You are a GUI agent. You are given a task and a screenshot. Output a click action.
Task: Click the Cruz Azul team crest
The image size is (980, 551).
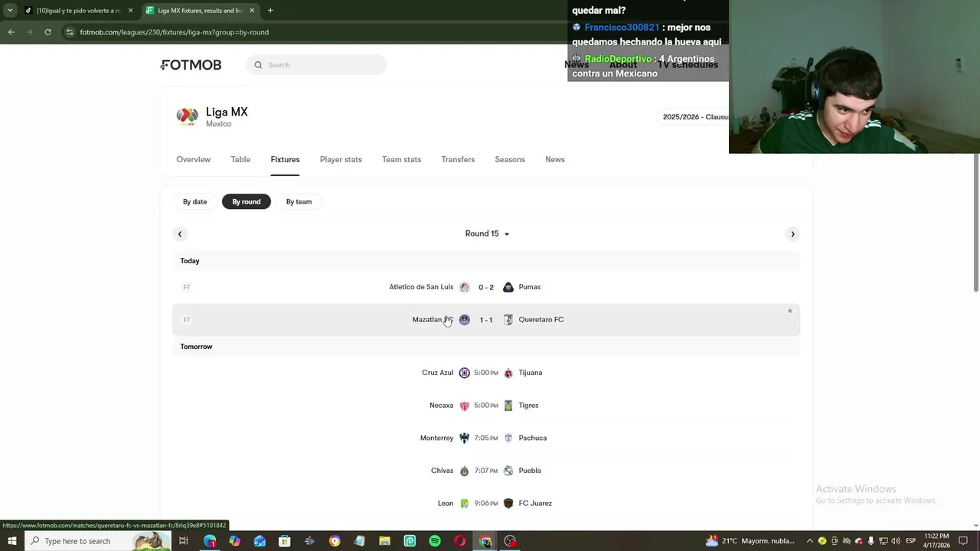tap(464, 373)
